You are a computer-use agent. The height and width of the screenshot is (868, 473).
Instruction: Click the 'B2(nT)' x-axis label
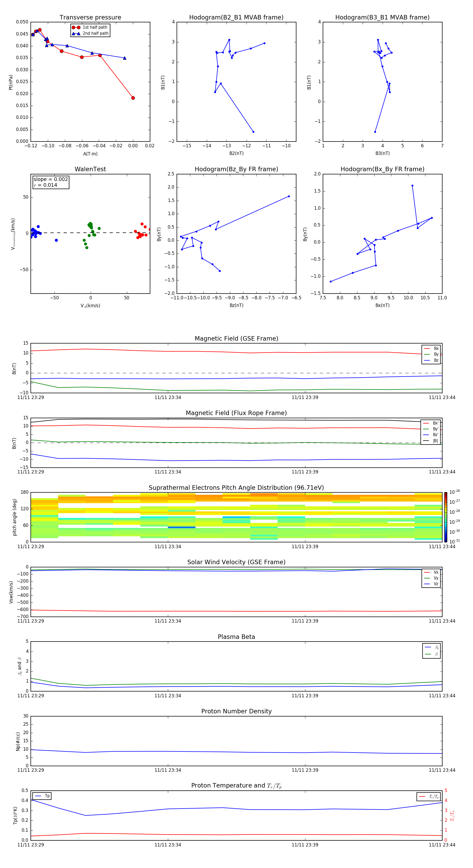click(x=236, y=153)
